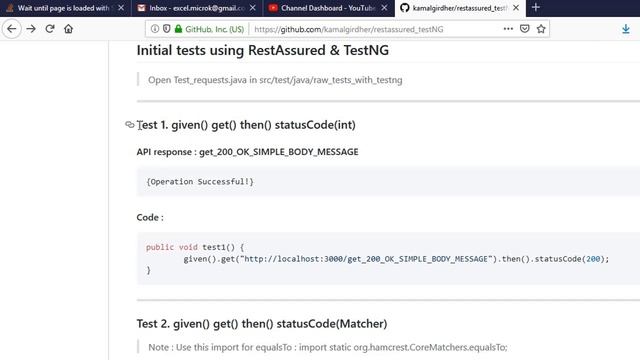The height and width of the screenshot is (360, 640).
Task: Open the page actions three-dot menu
Action: coord(508,29)
